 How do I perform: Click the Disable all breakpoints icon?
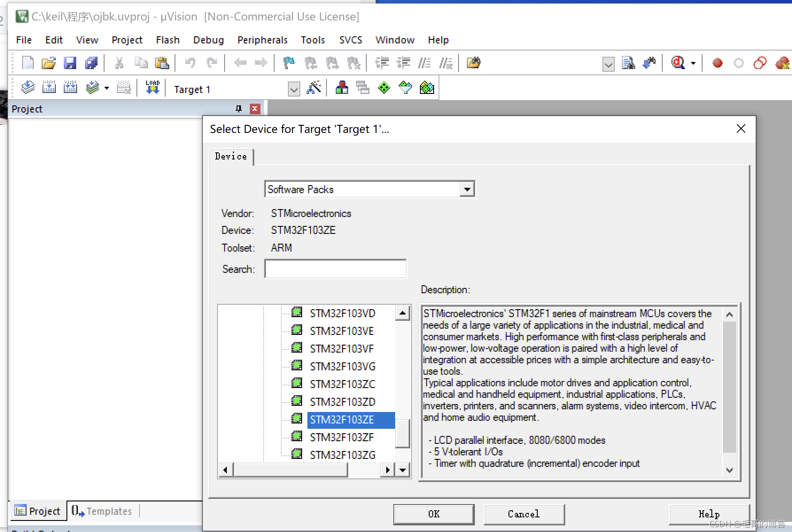tap(760, 63)
